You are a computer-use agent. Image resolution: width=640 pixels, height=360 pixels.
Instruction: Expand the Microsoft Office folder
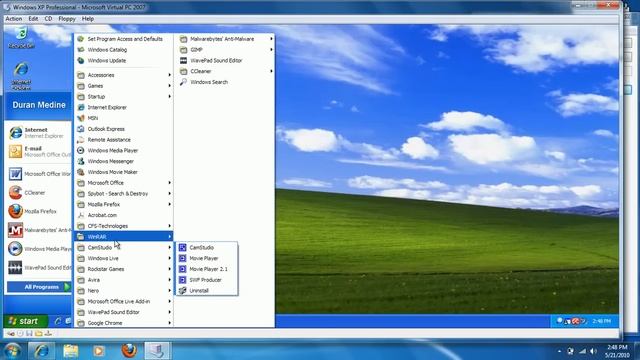(124, 183)
